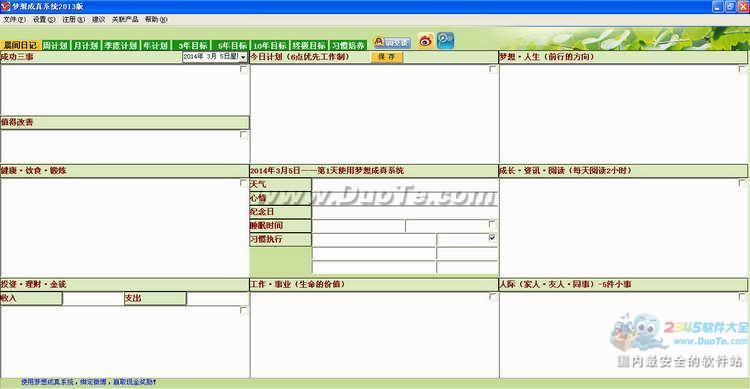This screenshot has height=389, width=750.
Task: Click inside the 梦想·人生 text area
Action: click(623, 114)
